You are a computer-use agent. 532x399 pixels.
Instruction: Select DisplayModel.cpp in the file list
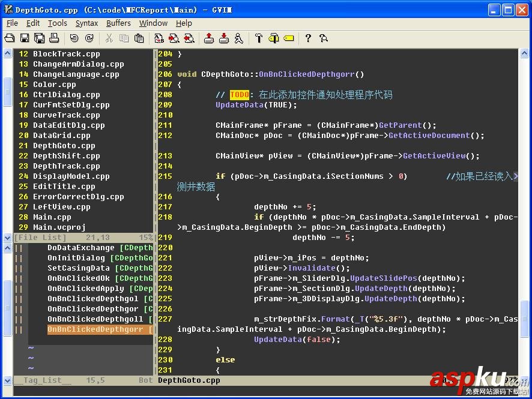[x=71, y=176]
